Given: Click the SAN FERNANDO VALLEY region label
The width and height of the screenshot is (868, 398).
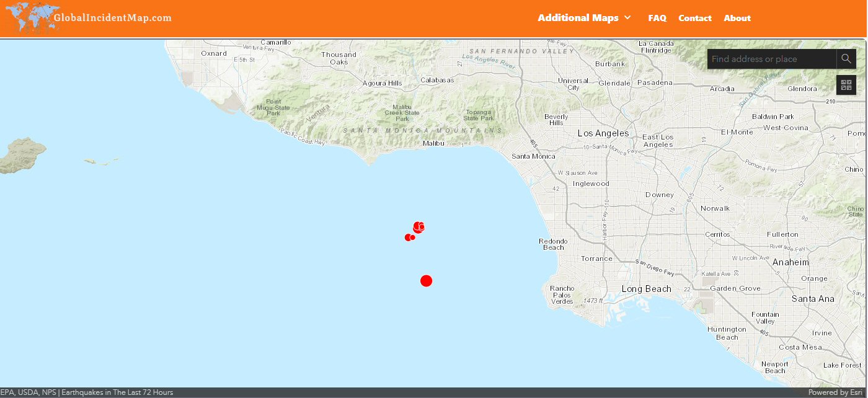Looking at the screenshot, I should (521, 51).
